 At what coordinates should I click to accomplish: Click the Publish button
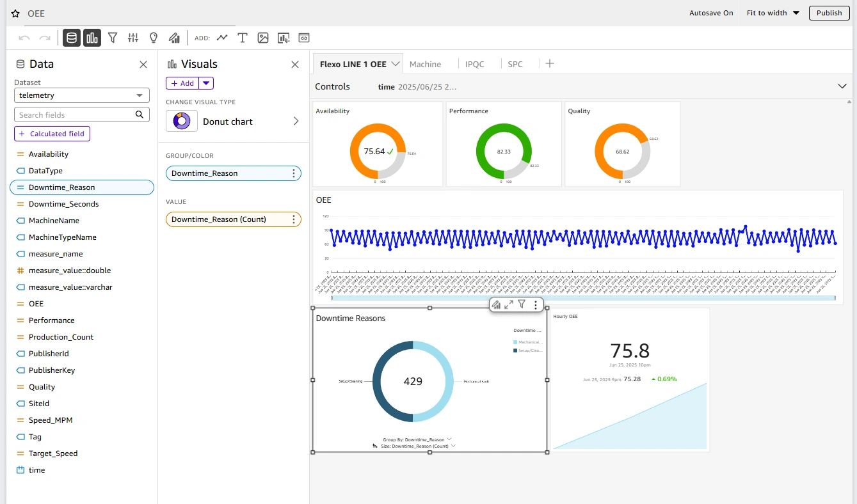point(829,13)
